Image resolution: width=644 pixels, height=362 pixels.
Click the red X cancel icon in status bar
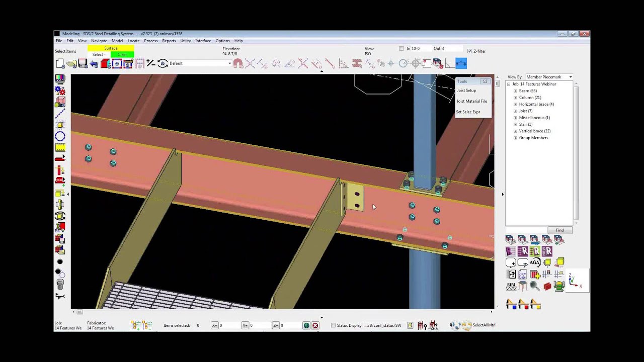tap(315, 325)
